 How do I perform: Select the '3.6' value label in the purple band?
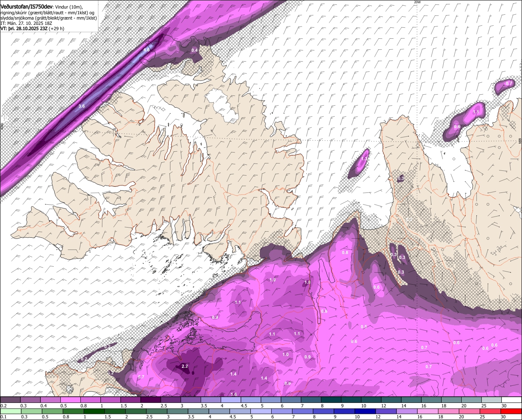[82, 106]
